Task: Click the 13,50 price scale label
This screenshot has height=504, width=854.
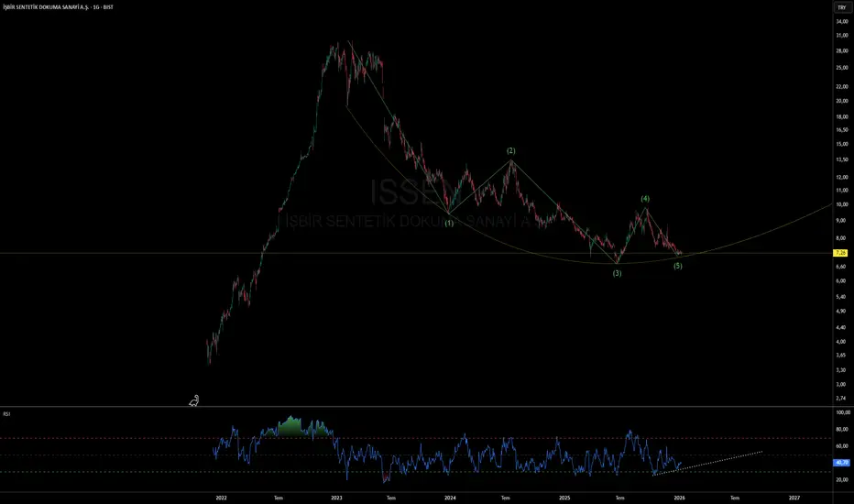Action: (842, 159)
